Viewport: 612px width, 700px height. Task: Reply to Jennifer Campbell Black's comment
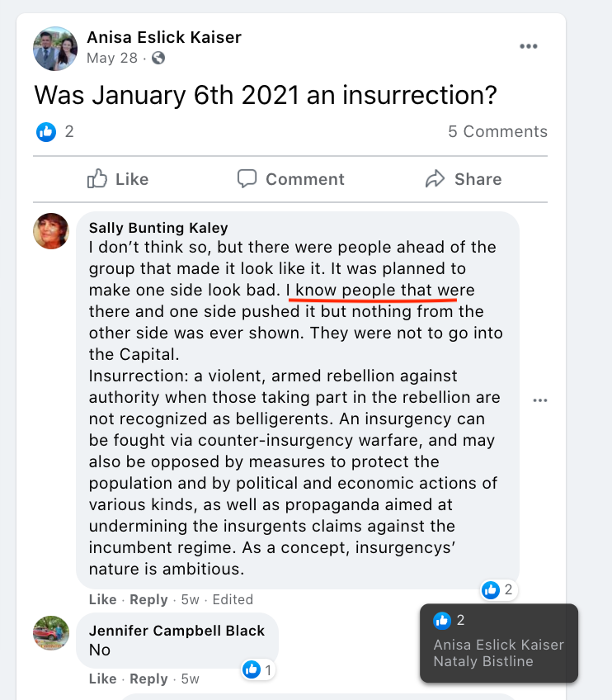click(x=148, y=679)
